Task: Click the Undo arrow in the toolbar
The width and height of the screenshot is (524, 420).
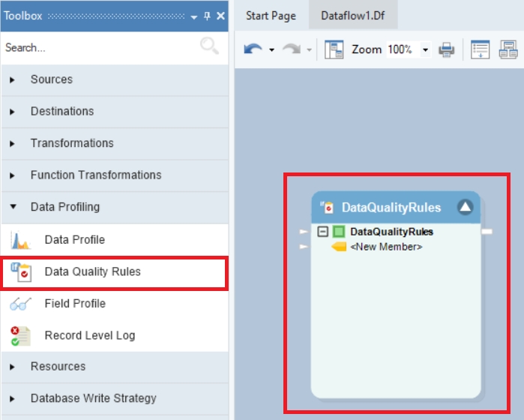Action: pyautogui.click(x=253, y=49)
